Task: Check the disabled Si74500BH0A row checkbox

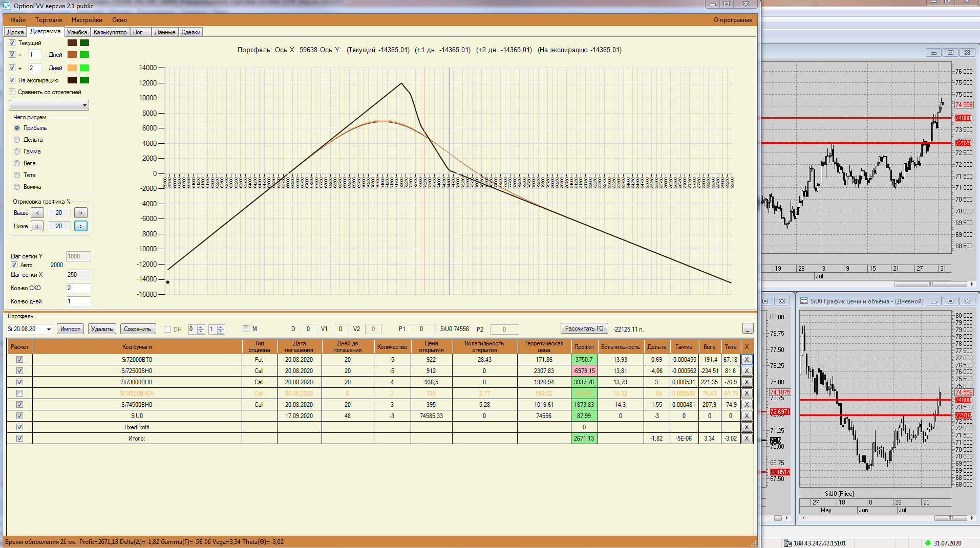Action: coord(19,393)
